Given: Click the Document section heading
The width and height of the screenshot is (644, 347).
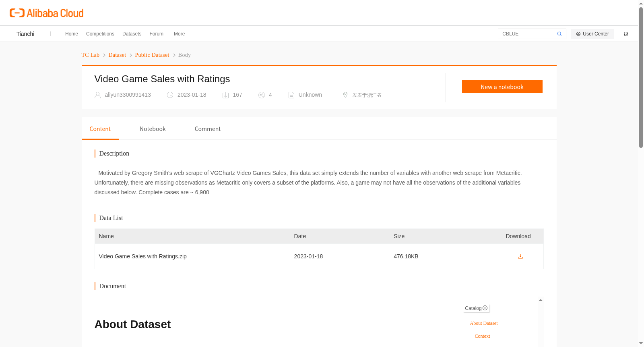Looking at the screenshot, I should (x=113, y=286).
